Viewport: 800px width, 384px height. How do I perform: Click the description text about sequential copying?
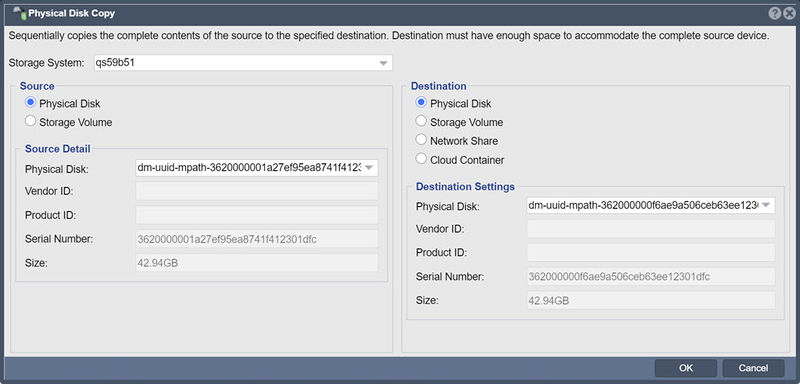tap(389, 37)
